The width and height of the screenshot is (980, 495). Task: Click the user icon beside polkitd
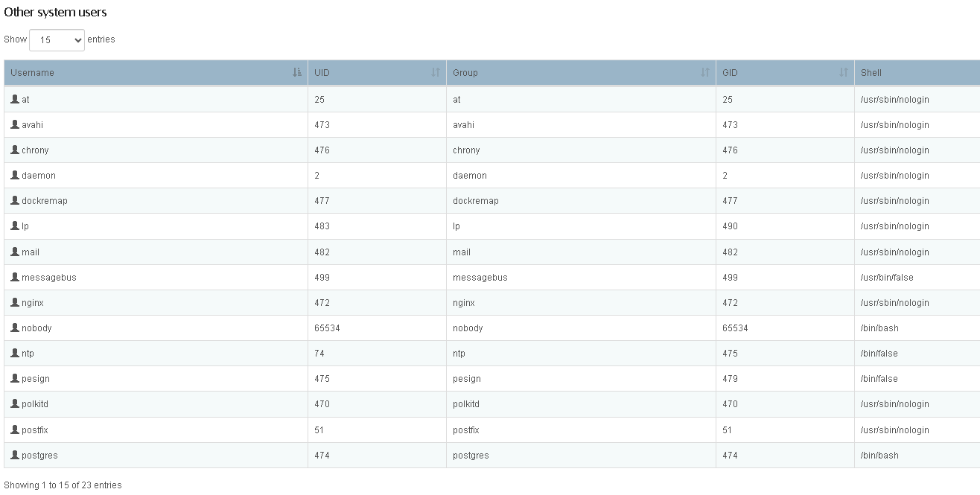tap(15, 403)
